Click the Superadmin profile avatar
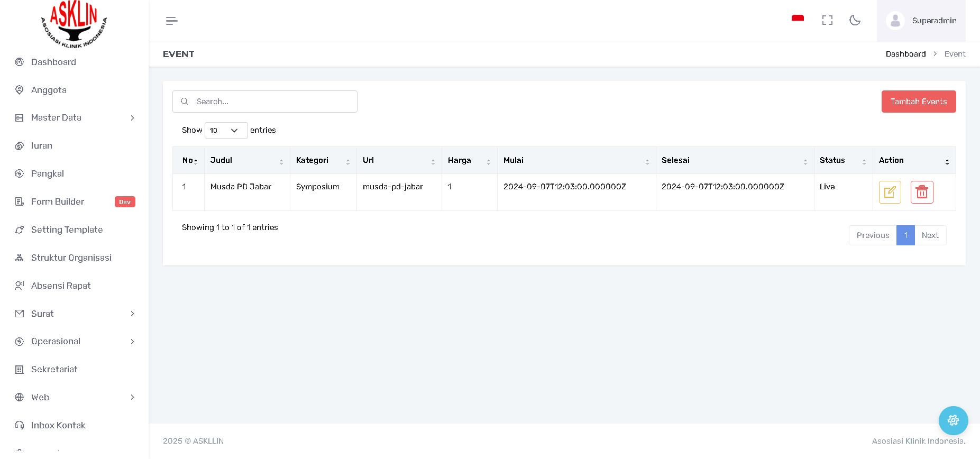 [x=895, y=21]
